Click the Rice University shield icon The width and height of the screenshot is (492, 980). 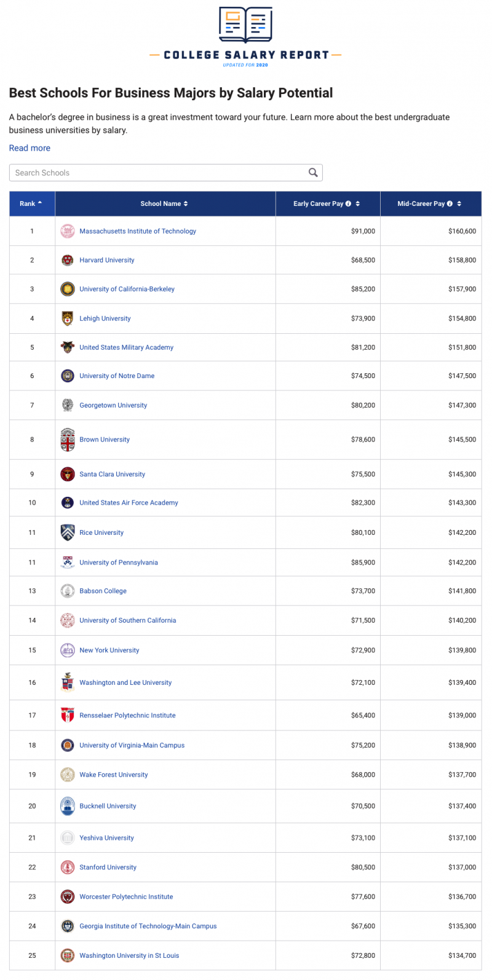tap(68, 532)
